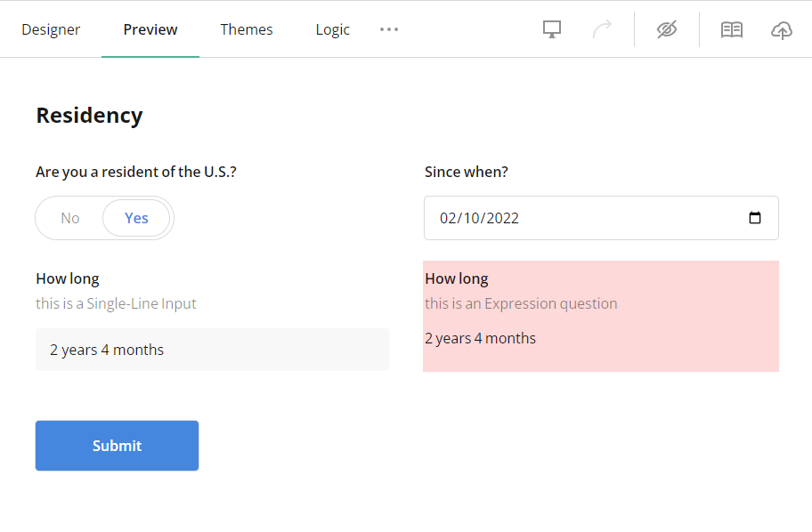Click the Single-Line Input containing 2 years 4 months

click(212, 349)
